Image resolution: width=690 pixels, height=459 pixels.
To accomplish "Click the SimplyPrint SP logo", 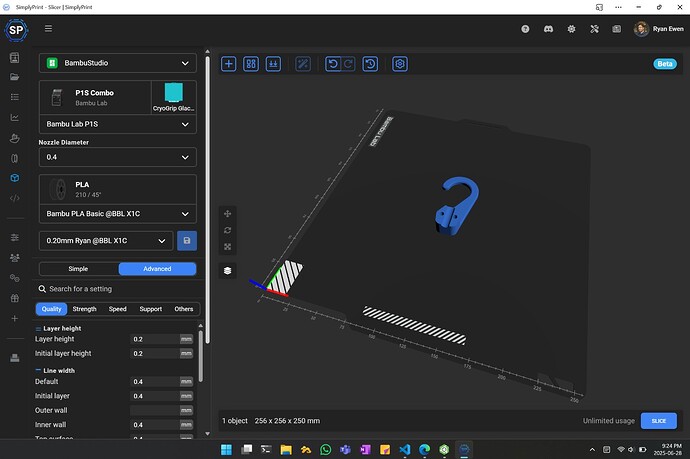I will [x=16, y=30].
